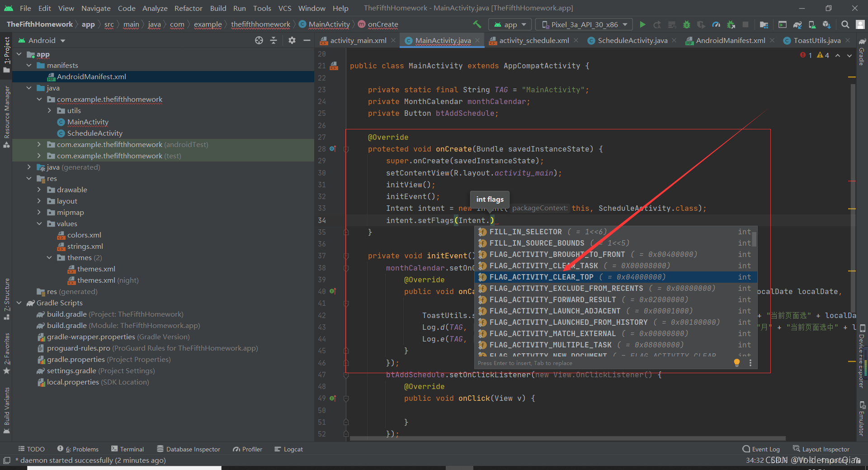Close the AndroidManifest.xml editor tab

772,40
